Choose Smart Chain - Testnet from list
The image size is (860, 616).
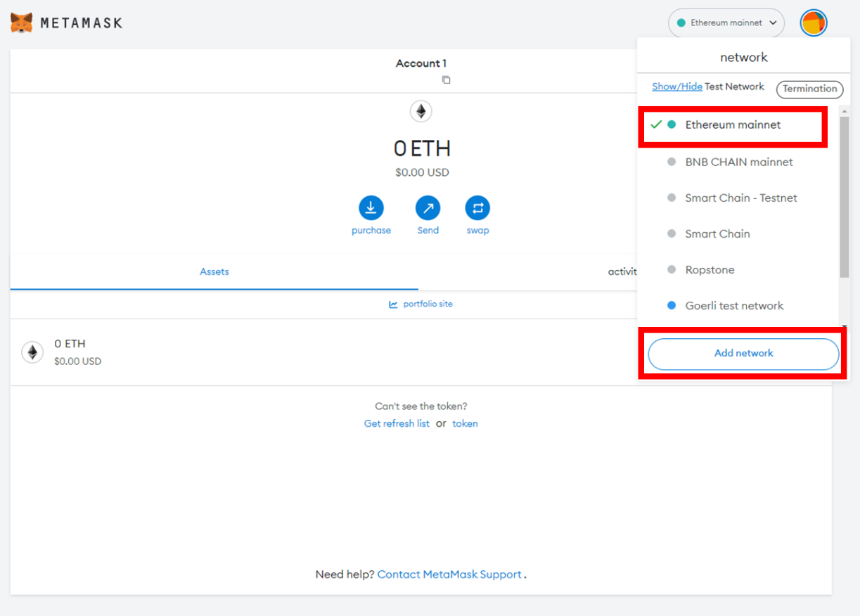(740, 198)
